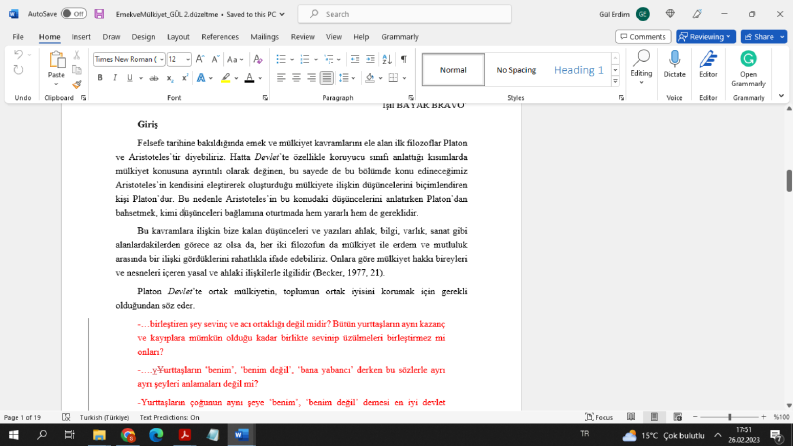The image size is (793, 446).
Task: Click the Focus mode button
Action: (x=599, y=417)
